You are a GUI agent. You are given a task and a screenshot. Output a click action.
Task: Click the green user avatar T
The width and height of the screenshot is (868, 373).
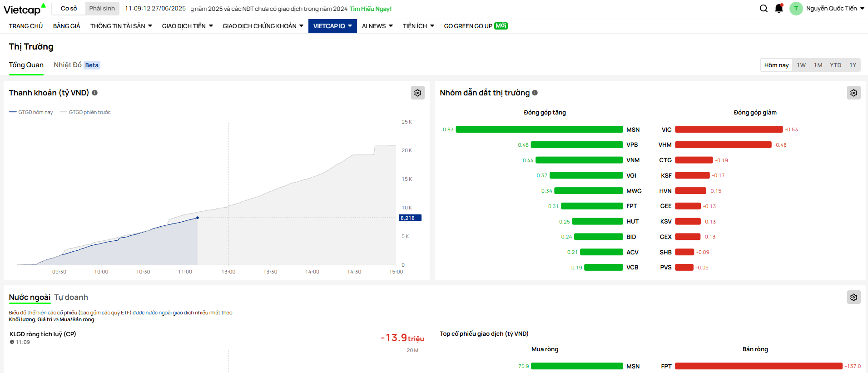pos(796,8)
